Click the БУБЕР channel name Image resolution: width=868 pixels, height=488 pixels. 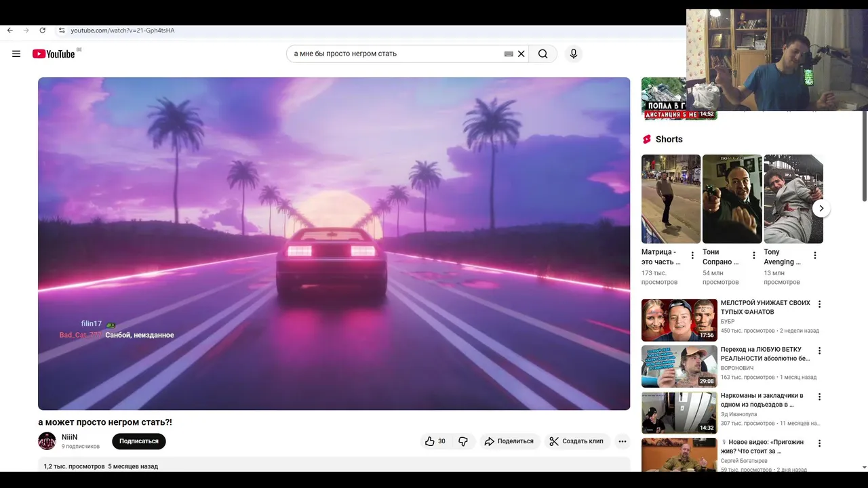point(728,321)
